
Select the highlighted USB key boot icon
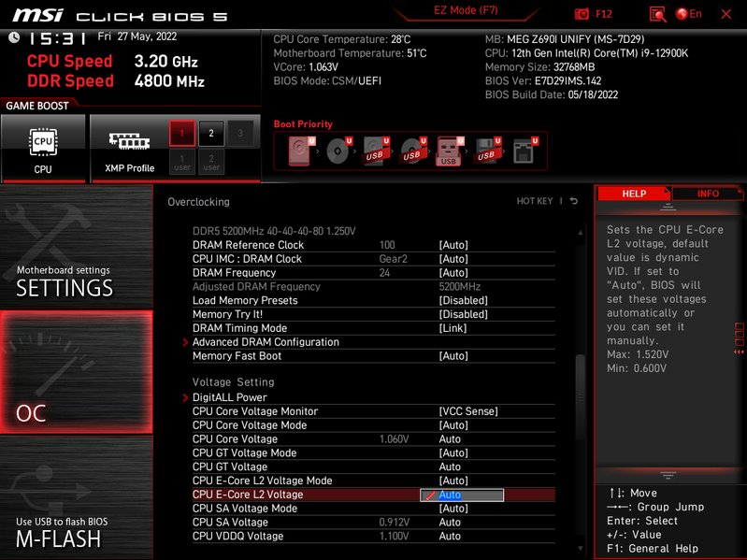tap(450, 151)
